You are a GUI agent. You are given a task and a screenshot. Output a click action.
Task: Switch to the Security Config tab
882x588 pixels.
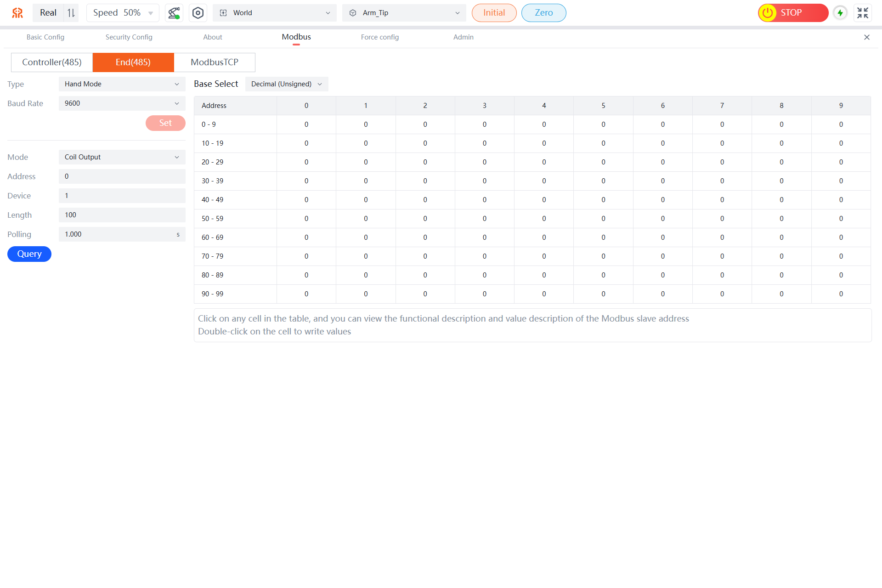pyautogui.click(x=129, y=37)
